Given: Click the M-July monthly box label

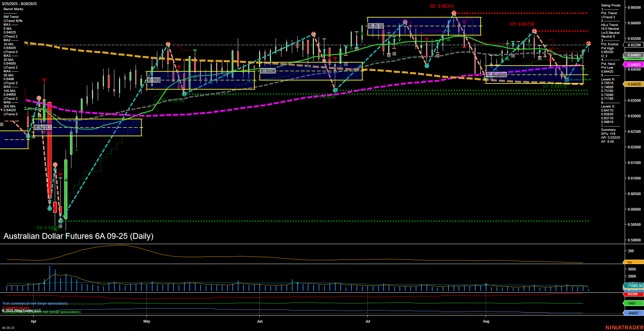Looking at the screenshot, I should [x=375, y=26].
